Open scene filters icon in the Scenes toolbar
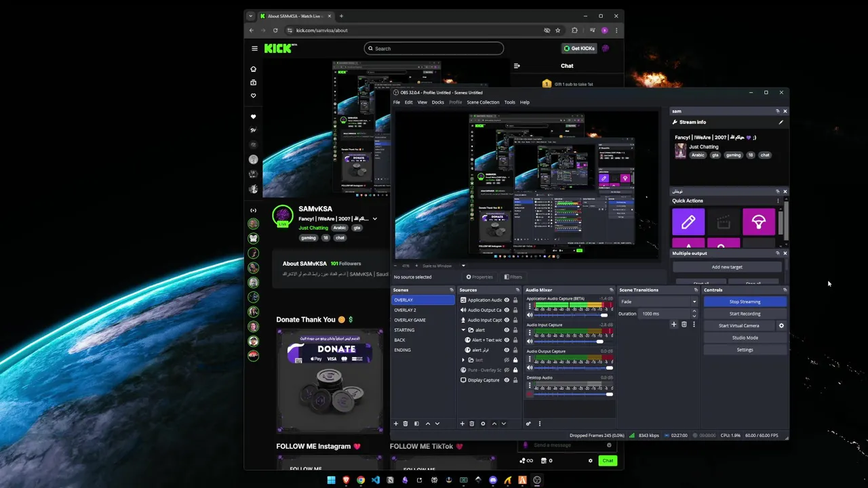This screenshot has width=868, height=488. [x=416, y=424]
